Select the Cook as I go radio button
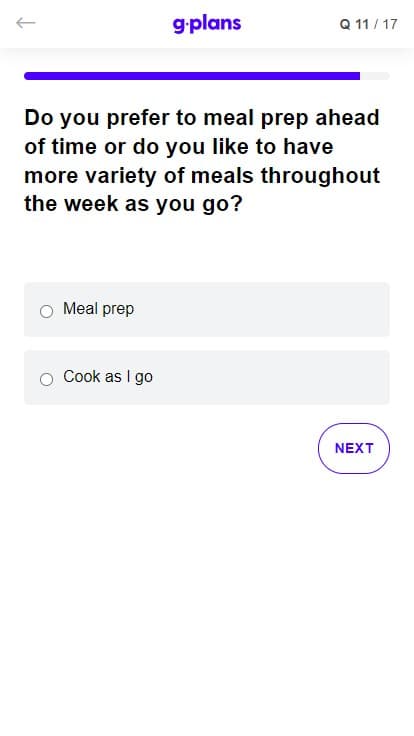The width and height of the screenshot is (414, 736). 46,379
